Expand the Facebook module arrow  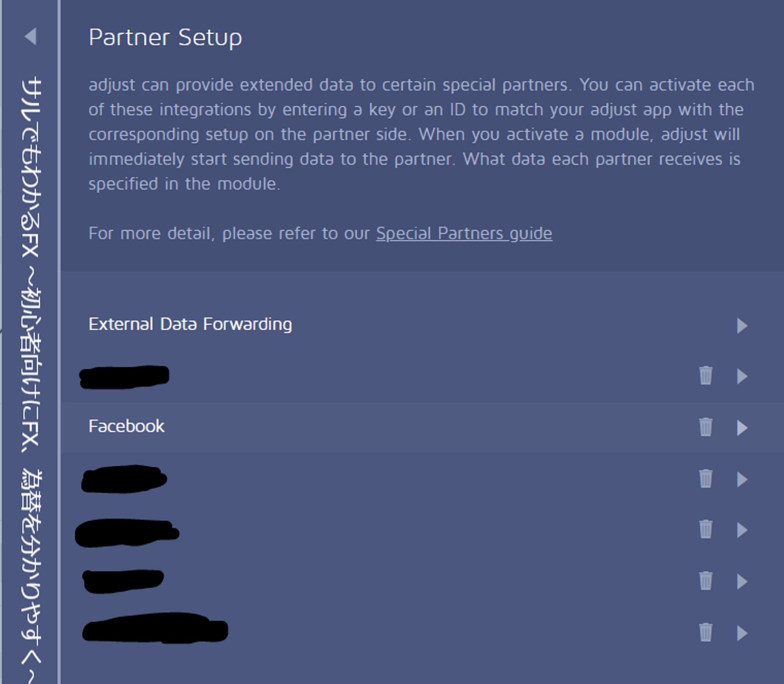(x=742, y=427)
